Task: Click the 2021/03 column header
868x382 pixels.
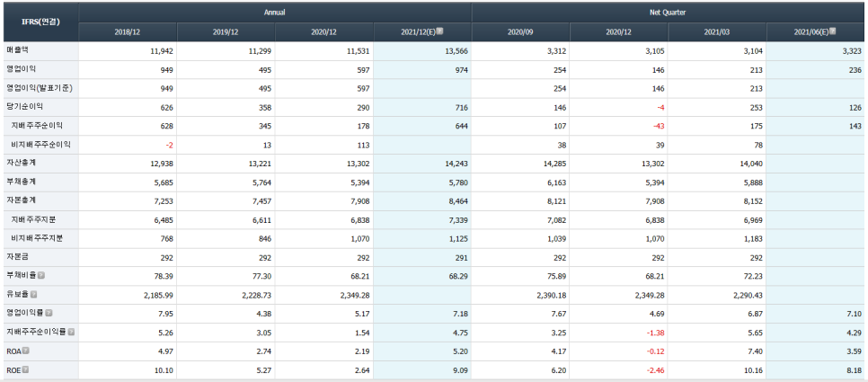Action: pos(717,32)
